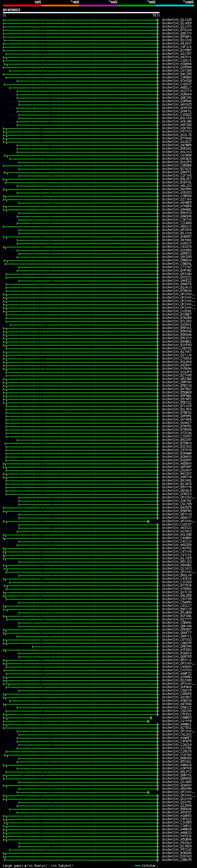Open hit UniRef100_P05694
Screen dimensions: 197x868
[x=177, y=369]
